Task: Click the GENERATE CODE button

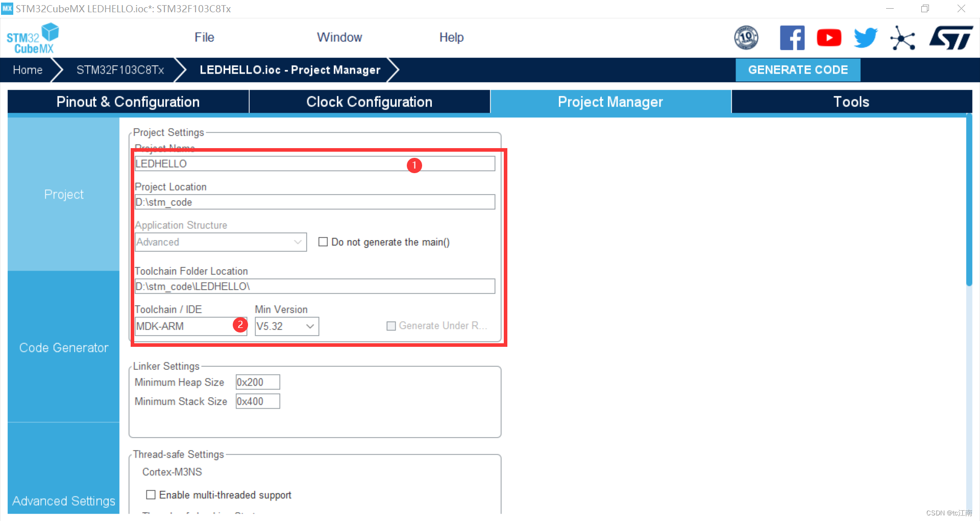Action: (798, 70)
